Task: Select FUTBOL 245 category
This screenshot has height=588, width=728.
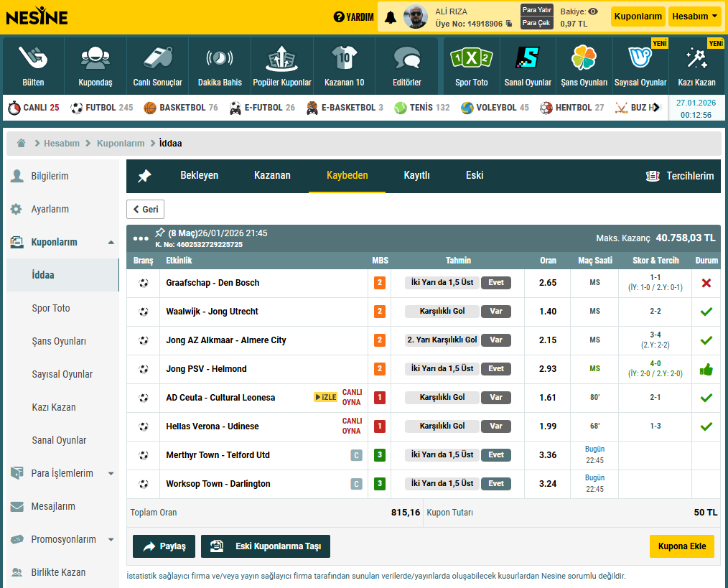Action: click(102, 108)
